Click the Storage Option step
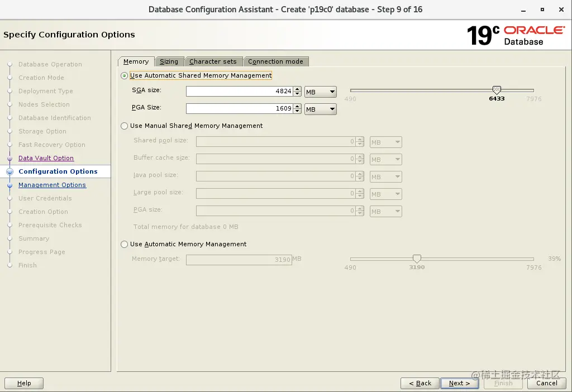This screenshot has width=572, height=392. click(42, 131)
